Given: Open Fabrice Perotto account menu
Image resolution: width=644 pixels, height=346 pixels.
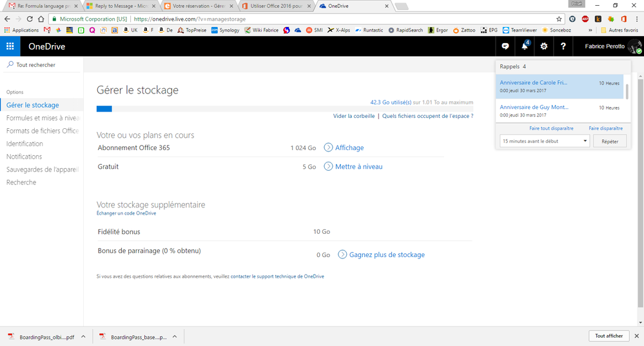Looking at the screenshot, I should click(613, 46).
